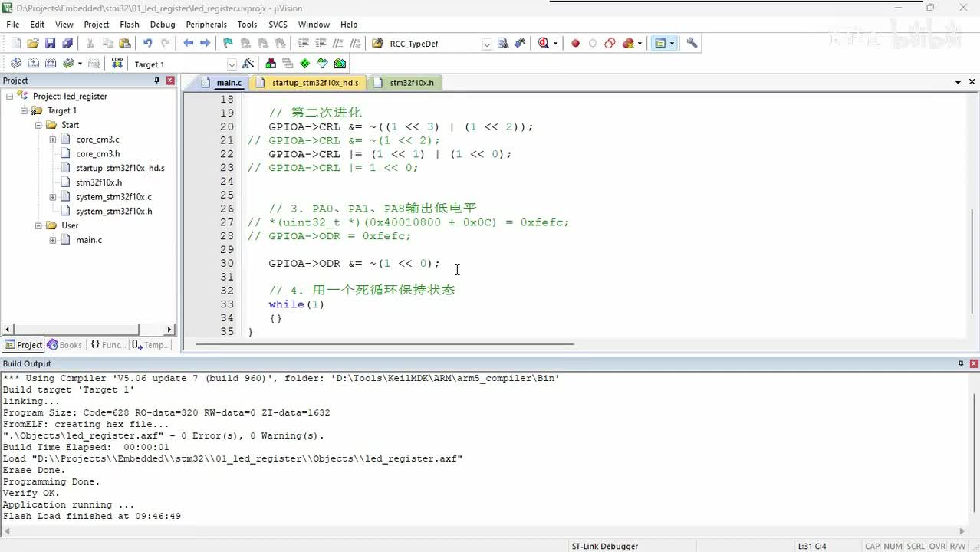
Task: Open the SVCS menu
Action: pos(278,25)
